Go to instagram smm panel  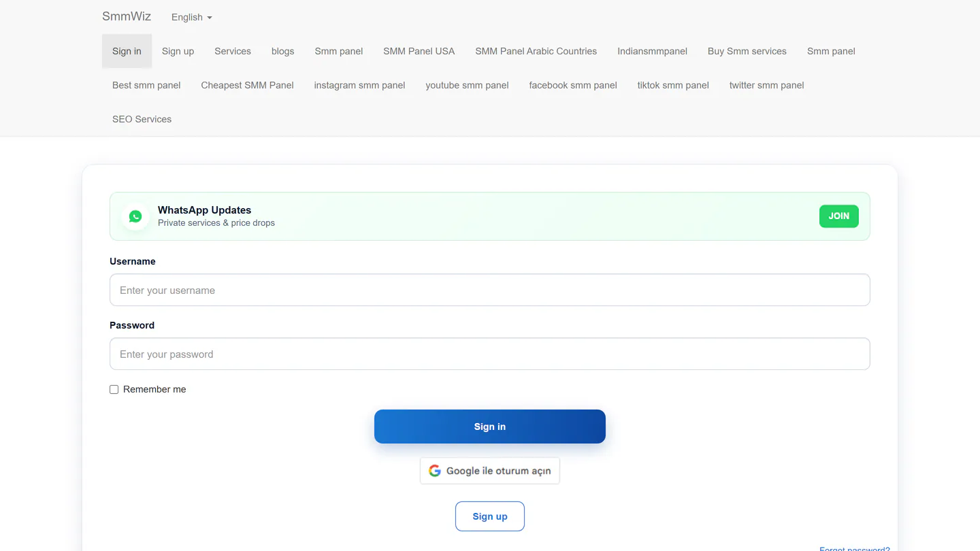pyautogui.click(x=359, y=85)
